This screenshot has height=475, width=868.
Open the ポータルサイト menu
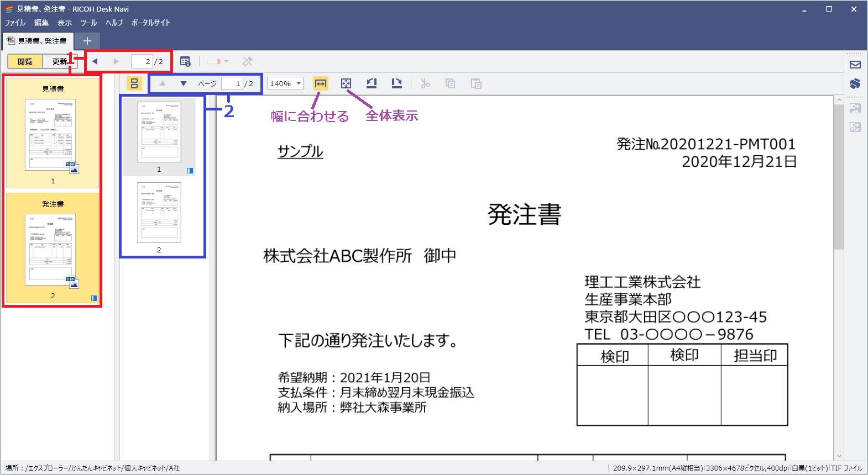pos(151,23)
